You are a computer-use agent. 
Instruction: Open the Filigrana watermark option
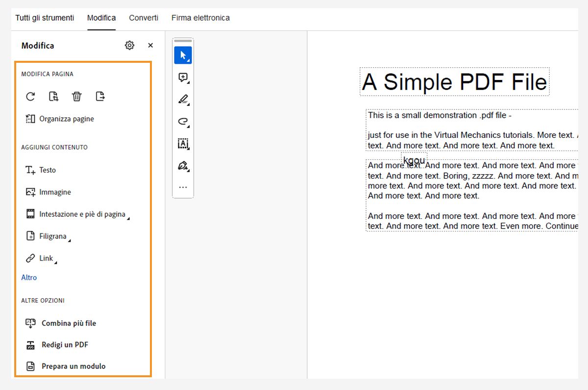pos(48,236)
